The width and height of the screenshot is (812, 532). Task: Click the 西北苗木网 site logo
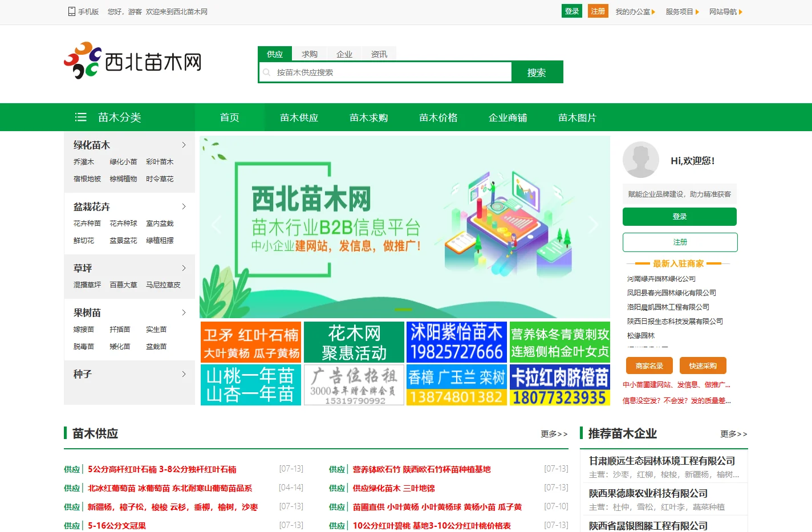point(132,60)
